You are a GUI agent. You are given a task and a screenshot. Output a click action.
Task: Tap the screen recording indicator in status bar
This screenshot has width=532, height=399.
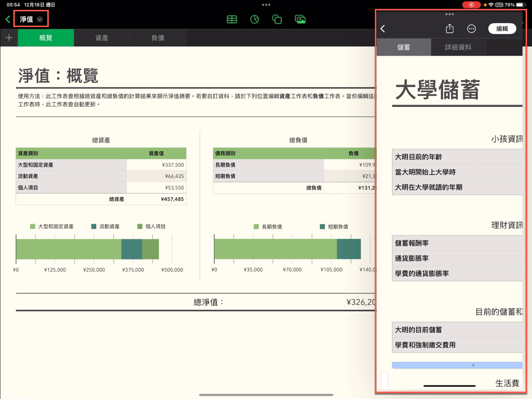pyautogui.click(x=471, y=5)
